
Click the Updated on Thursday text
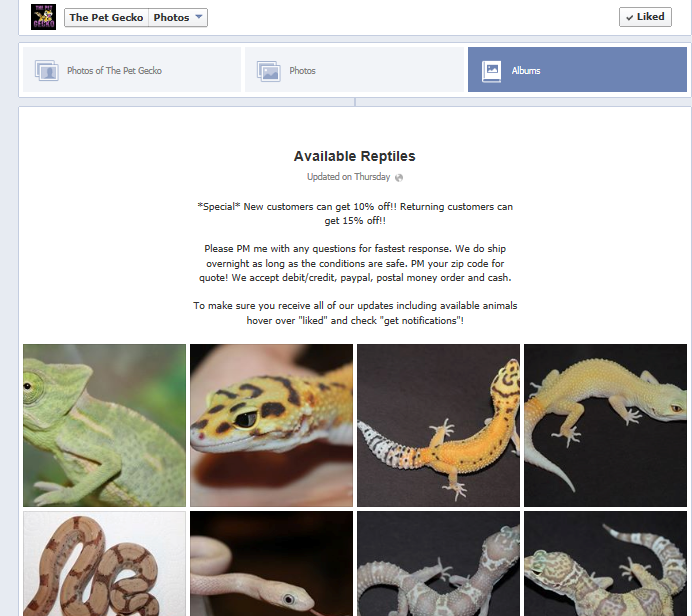(x=349, y=177)
